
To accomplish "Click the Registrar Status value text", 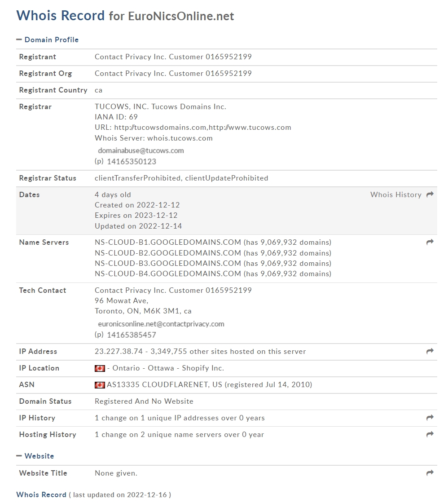I will click(x=181, y=178).
